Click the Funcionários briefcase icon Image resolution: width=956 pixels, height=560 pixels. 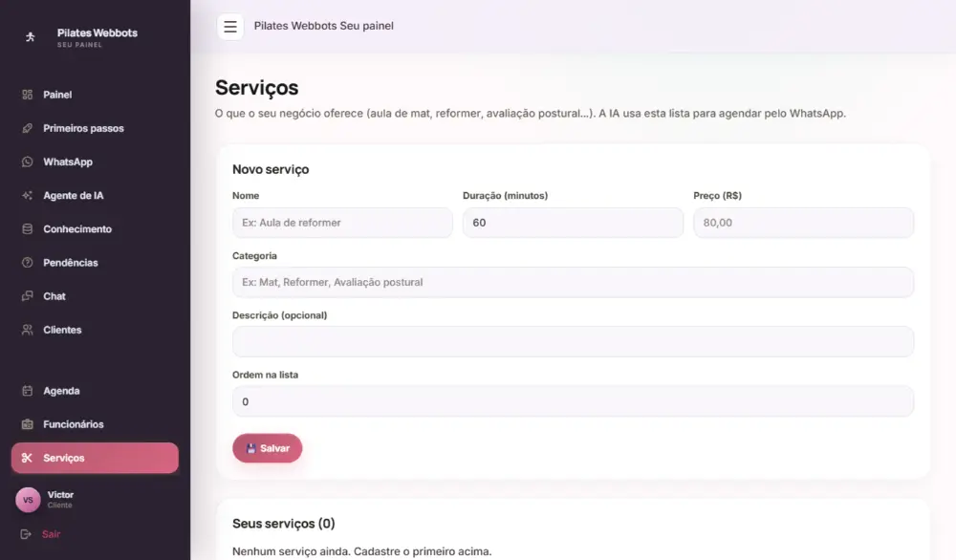click(28, 424)
